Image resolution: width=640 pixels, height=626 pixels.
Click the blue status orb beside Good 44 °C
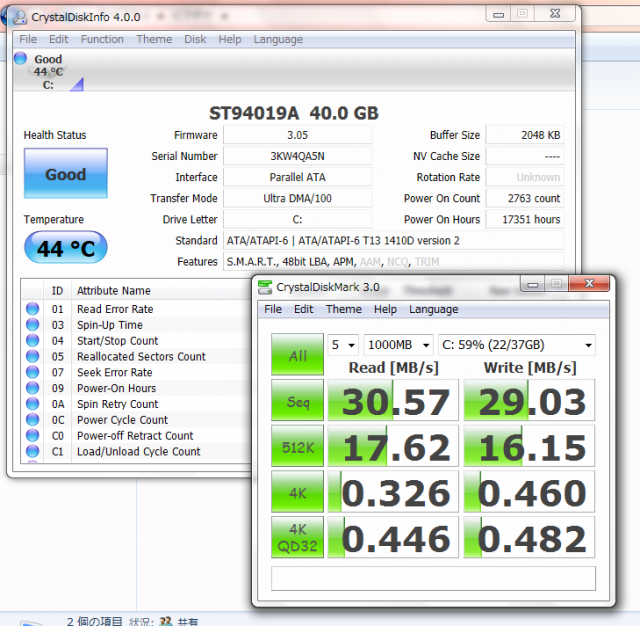(x=20, y=58)
